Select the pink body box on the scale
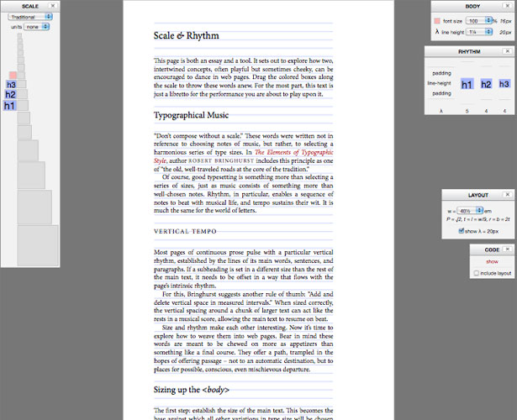Screen dimensions: 517x420 pyautogui.click(x=13, y=76)
